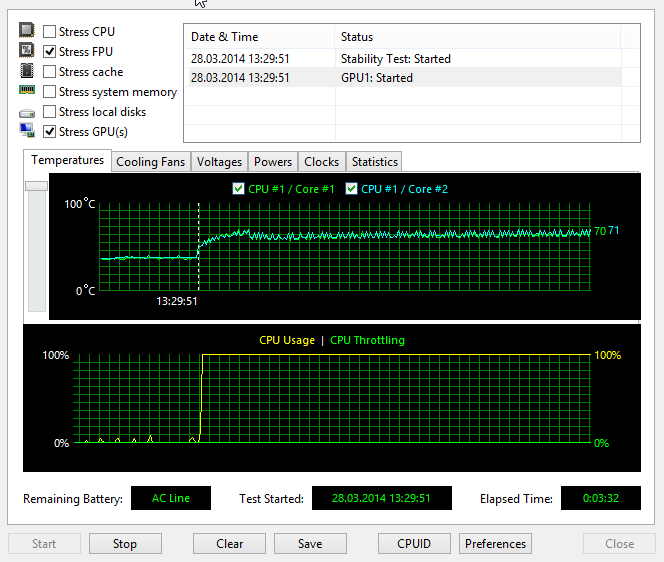Enable the Stress cache checkbox
Screen dimensions: 664x562
point(50,72)
